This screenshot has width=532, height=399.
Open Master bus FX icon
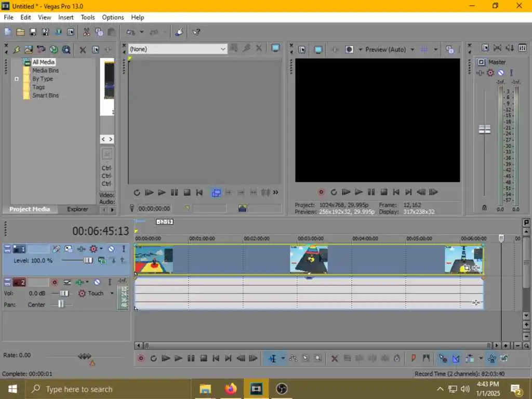click(480, 73)
